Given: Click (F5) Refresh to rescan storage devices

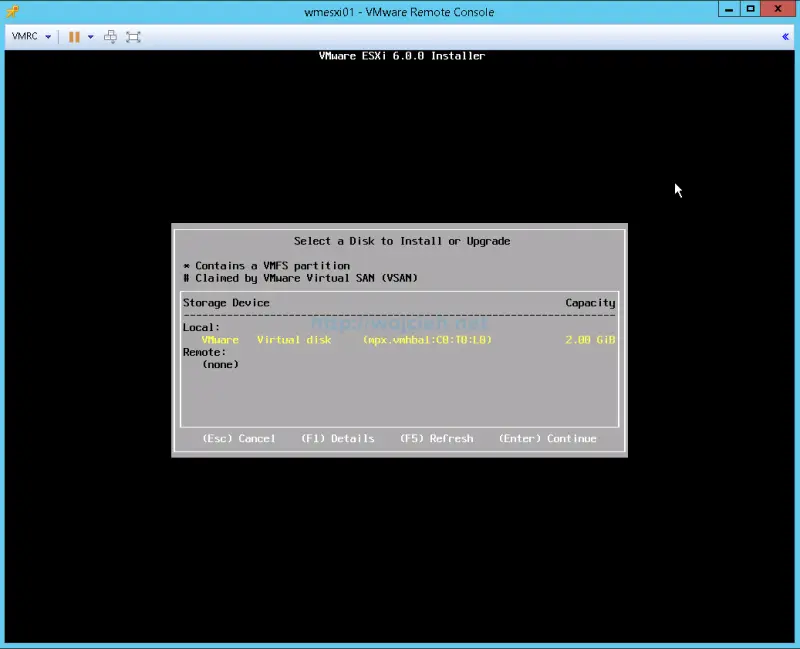Looking at the screenshot, I should [436, 438].
